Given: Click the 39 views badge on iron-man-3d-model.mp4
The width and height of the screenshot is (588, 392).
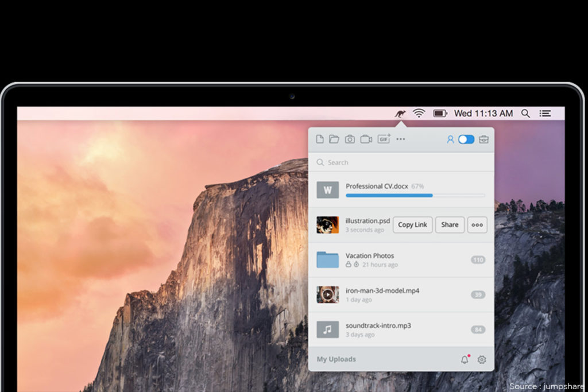Looking at the screenshot, I should 478,294.
